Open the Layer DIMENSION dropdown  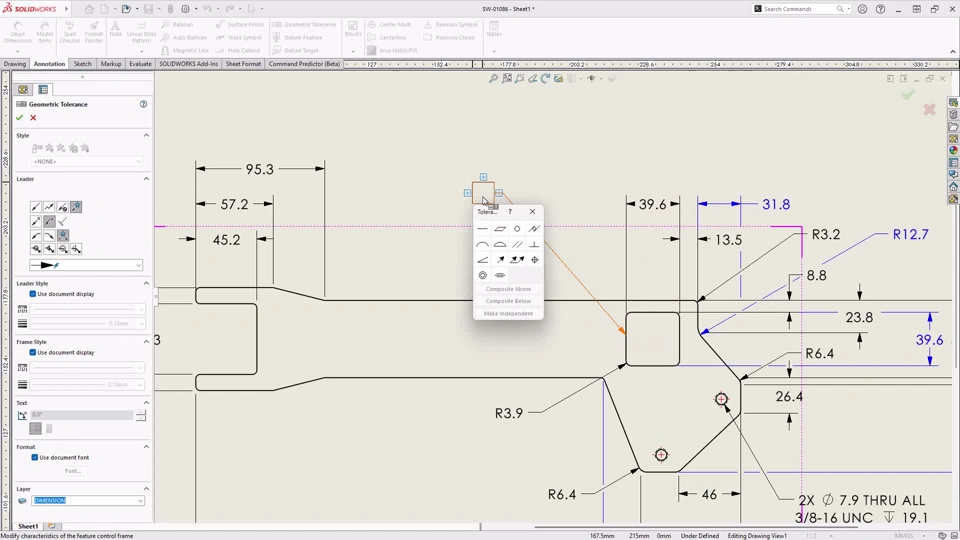(x=139, y=501)
